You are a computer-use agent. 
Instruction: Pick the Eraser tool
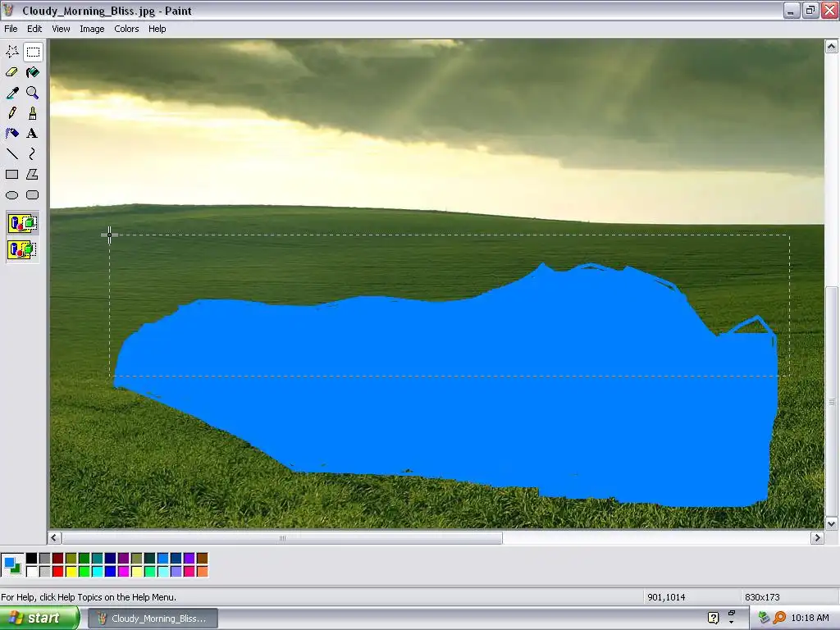11,72
